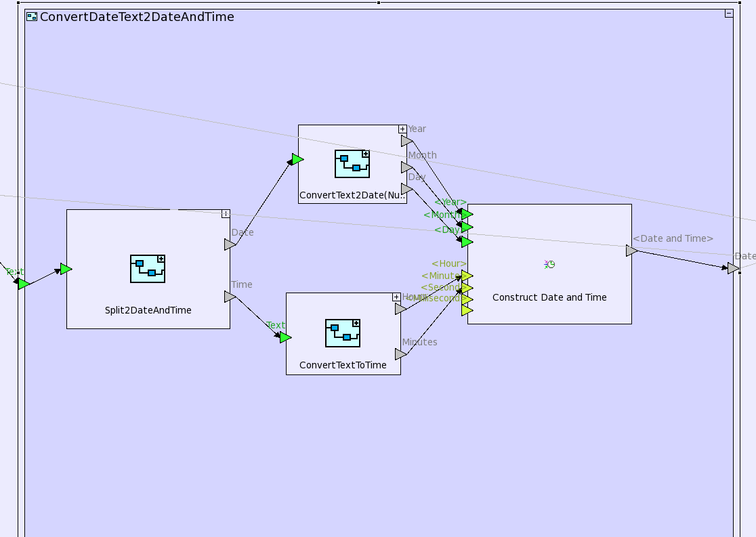
Task: Select the ConvertText2Date block's diagram icon
Action: pyautogui.click(x=352, y=164)
